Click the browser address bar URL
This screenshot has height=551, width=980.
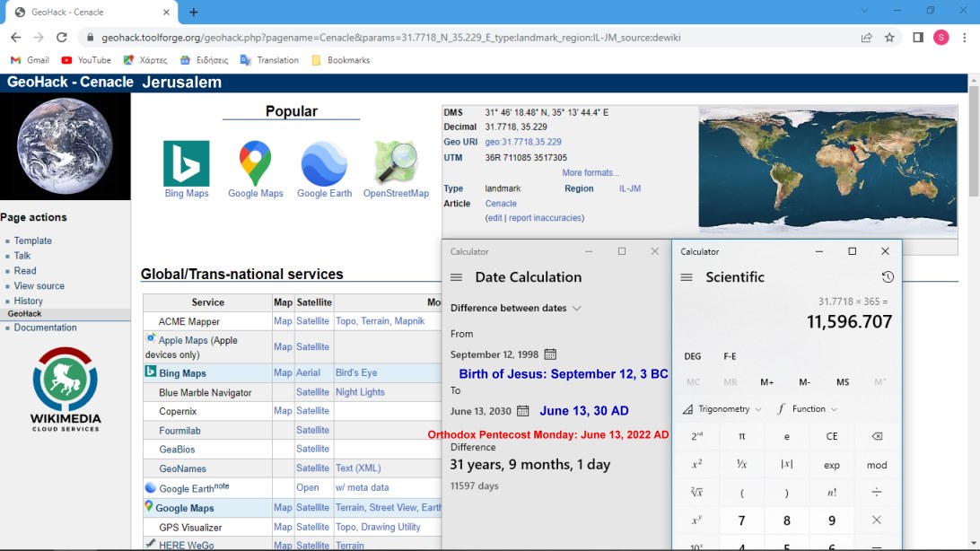coord(391,38)
